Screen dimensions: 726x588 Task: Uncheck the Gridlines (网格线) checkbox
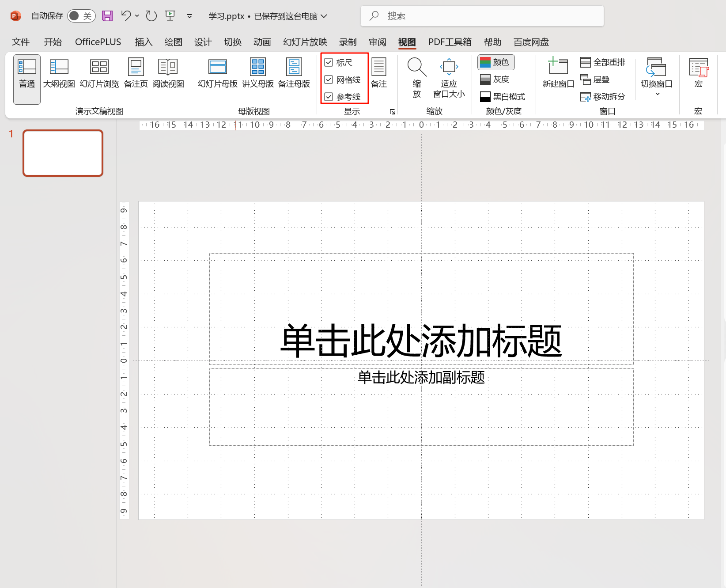[x=329, y=80]
